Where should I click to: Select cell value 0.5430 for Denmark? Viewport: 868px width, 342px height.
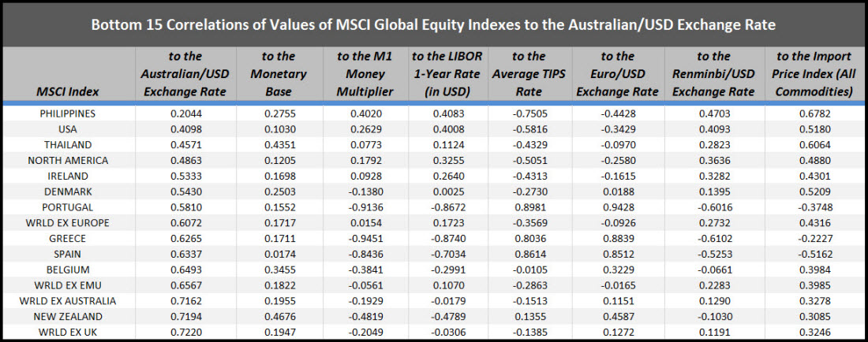tap(185, 191)
